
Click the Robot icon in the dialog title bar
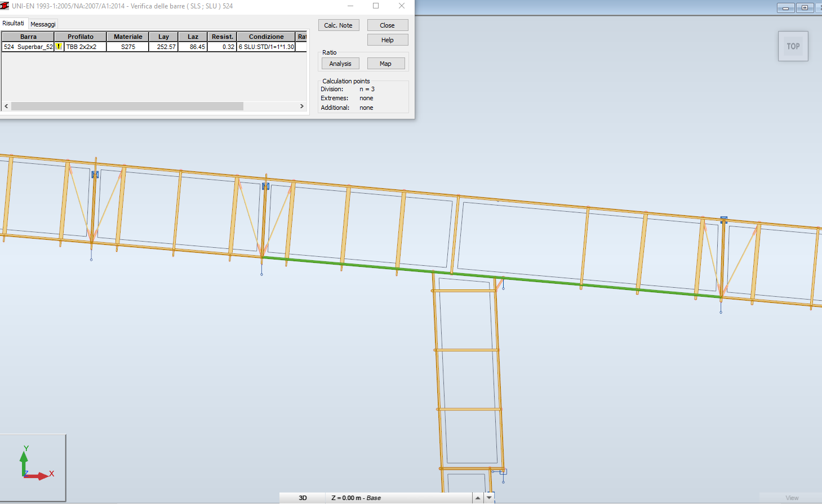point(6,6)
